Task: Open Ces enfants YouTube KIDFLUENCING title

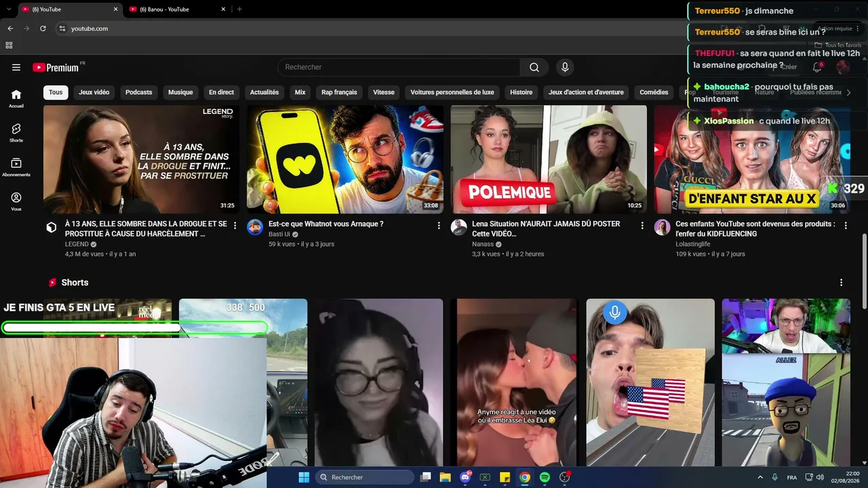Action: [755, 228]
